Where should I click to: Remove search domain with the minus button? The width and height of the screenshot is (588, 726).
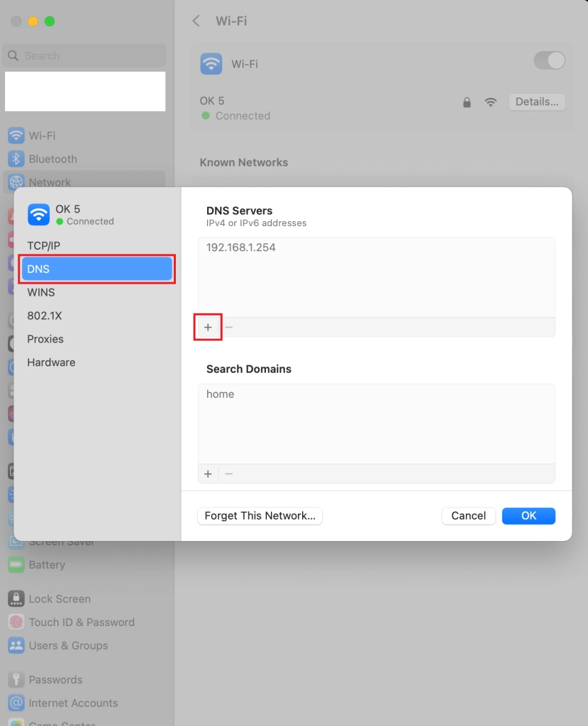228,474
